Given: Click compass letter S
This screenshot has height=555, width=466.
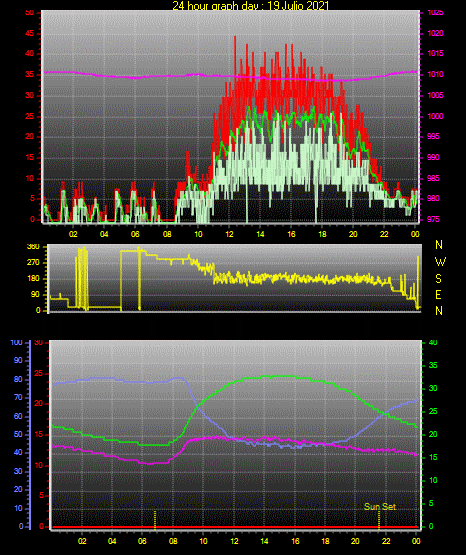Looking at the screenshot, I should pos(438,279).
